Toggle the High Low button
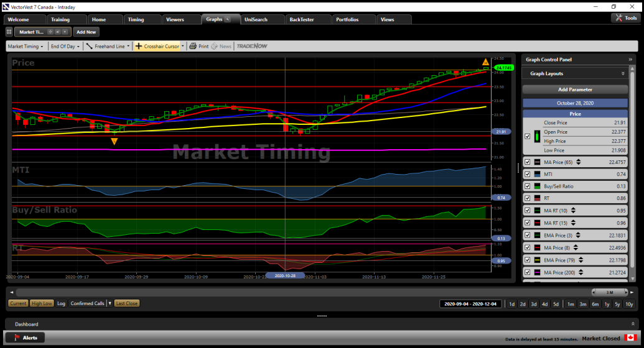Image resolution: width=644 pixels, height=348 pixels. coord(42,303)
